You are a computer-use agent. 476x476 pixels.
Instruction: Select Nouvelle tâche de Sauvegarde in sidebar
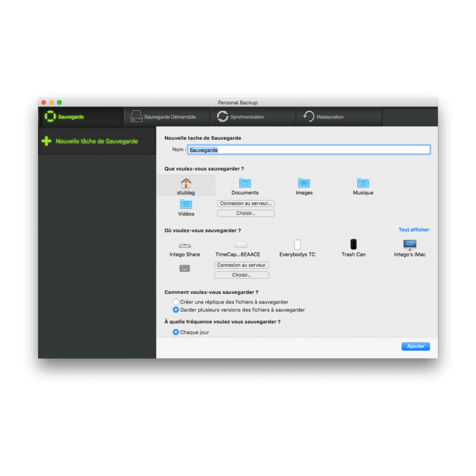97,141
